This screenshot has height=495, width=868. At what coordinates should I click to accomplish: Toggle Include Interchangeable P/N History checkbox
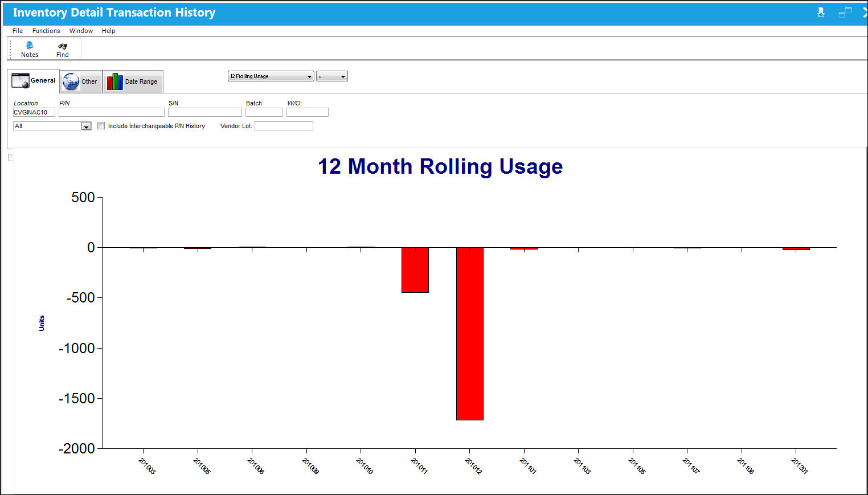coord(101,126)
